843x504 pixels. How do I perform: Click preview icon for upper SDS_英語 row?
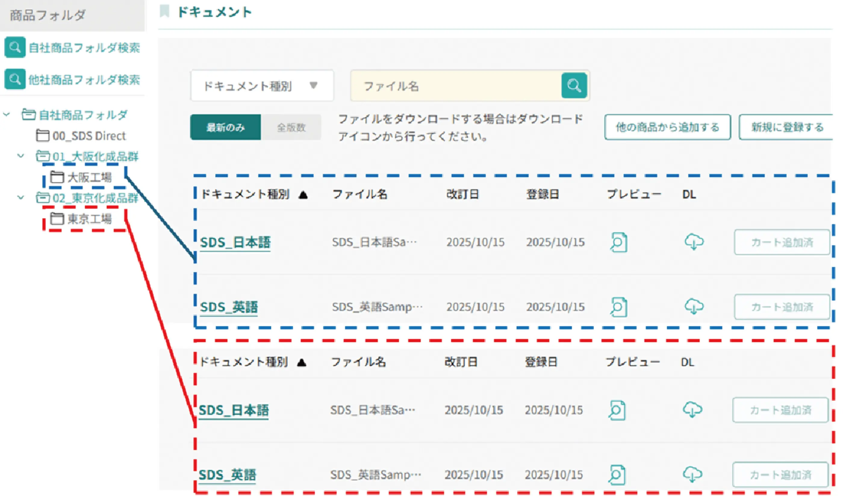(x=618, y=307)
